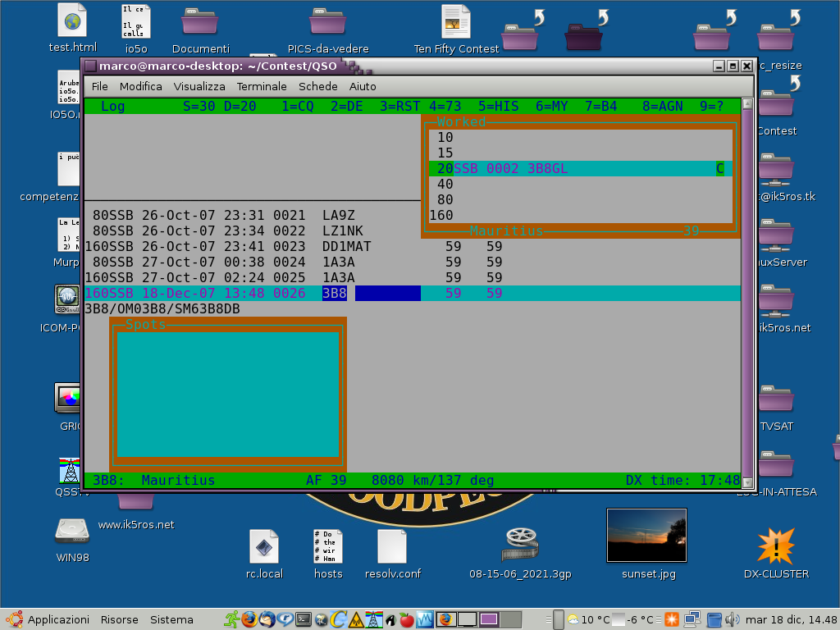Click the blue chat bubble panel launcher

[x=285, y=619]
